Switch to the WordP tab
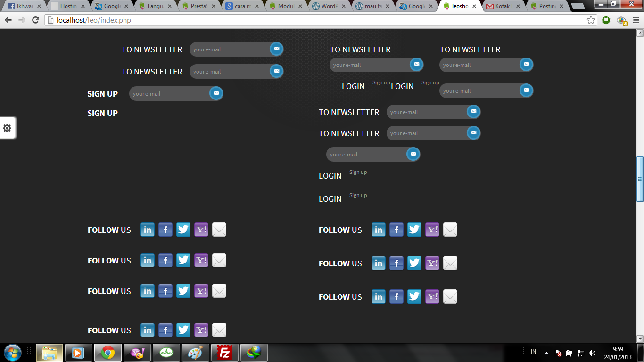This screenshot has width=644, height=362. pos(330,6)
